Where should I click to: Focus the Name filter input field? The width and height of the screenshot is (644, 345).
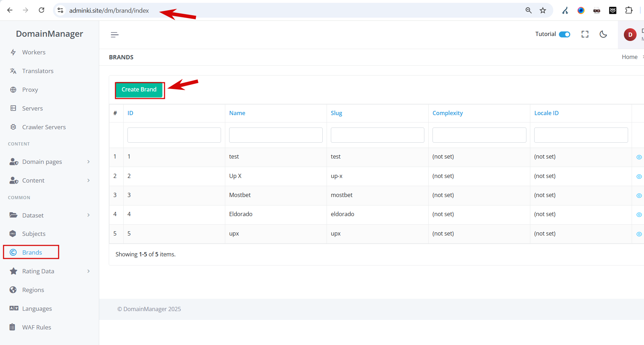pyautogui.click(x=276, y=135)
